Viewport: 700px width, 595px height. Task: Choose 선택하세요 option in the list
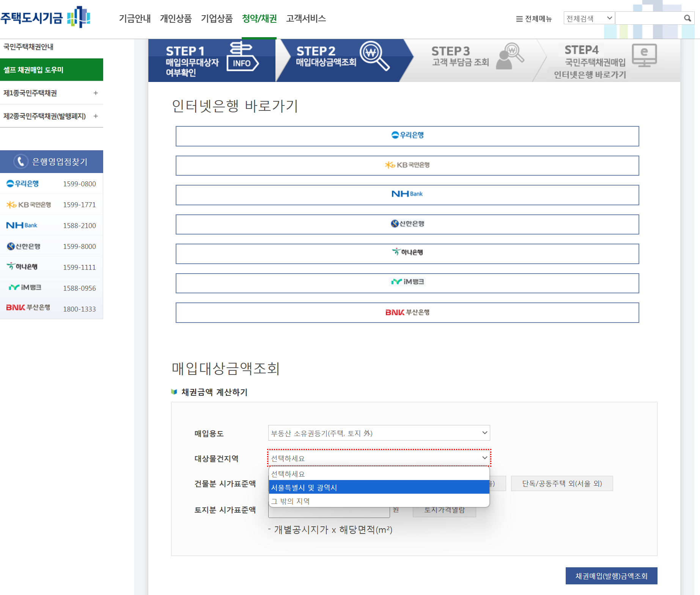379,474
